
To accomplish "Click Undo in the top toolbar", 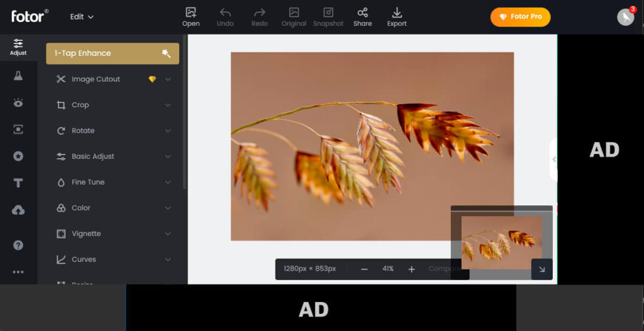I will click(x=225, y=17).
